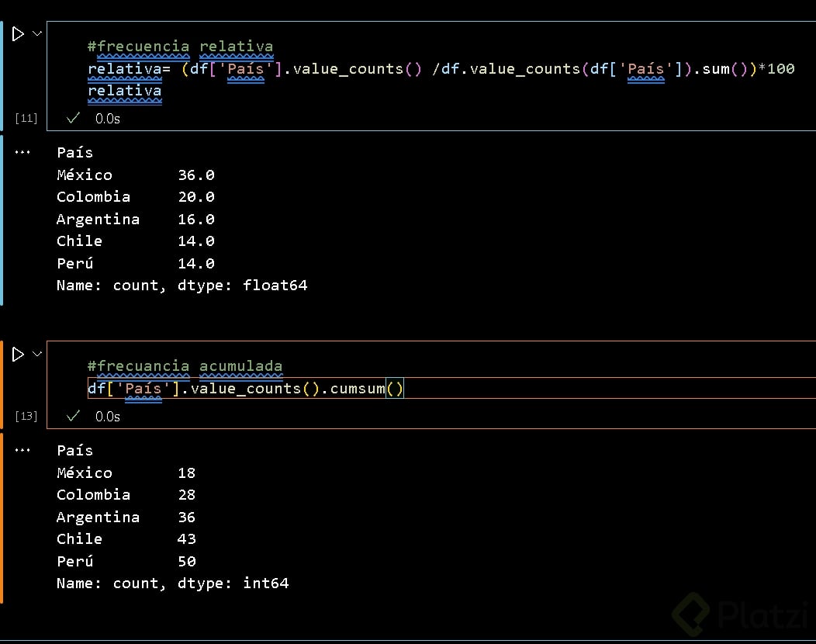Viewport: 816px width, 644px height.
Task: Select Argentina 36 cumulative row
Action: (126, 517)
